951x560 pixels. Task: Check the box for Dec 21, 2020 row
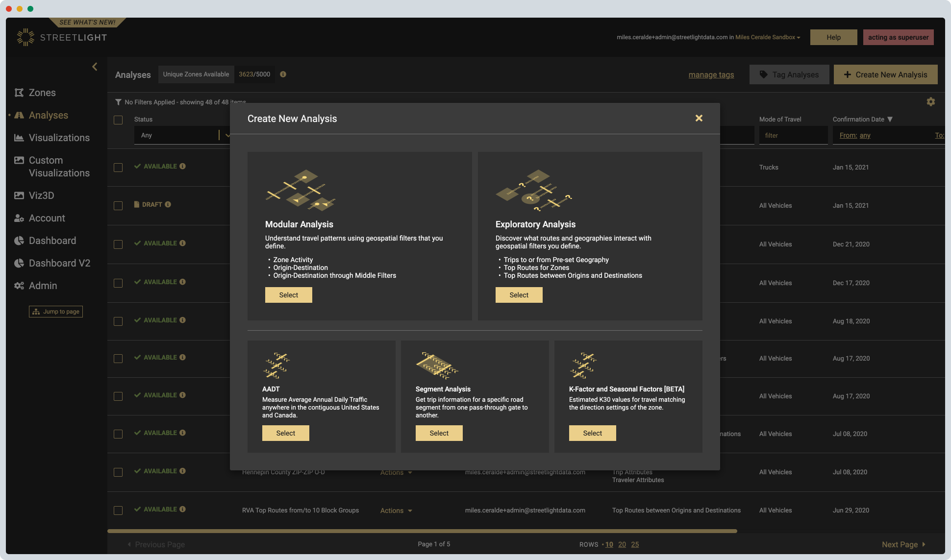coord(118,244)
